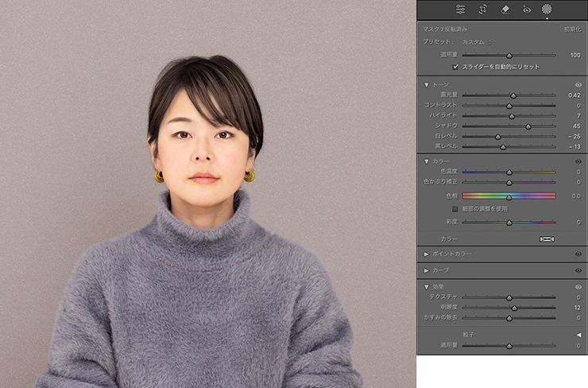Viewport: 588px width, 388px height.
Task: Select the Healing eraser tool
Action: [x=505, y=10]
